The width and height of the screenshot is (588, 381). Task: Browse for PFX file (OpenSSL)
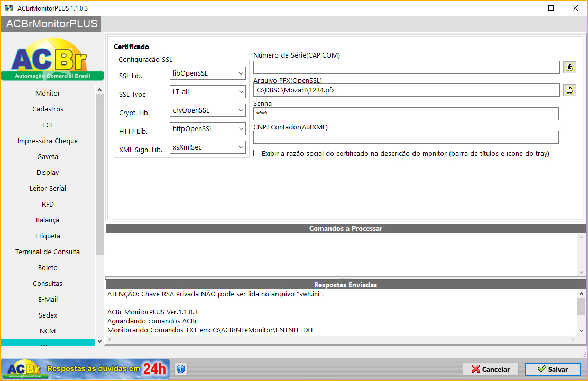[x=569, y=90]
